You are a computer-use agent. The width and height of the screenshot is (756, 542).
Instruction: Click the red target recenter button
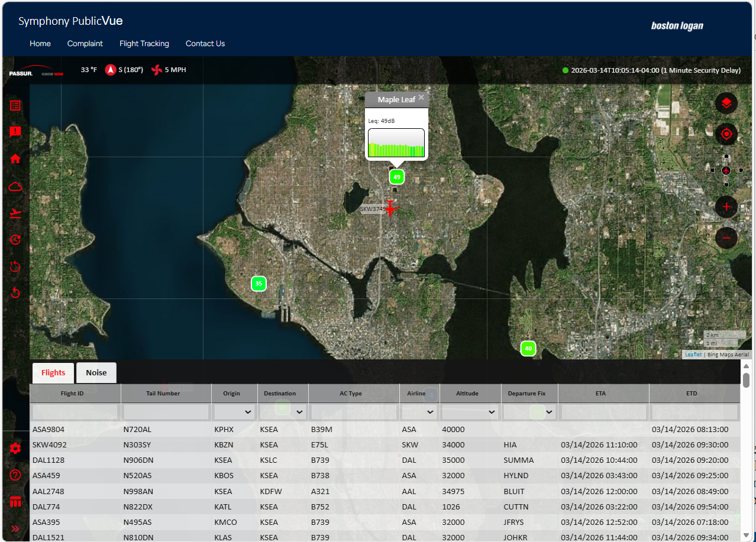(726, 134)
